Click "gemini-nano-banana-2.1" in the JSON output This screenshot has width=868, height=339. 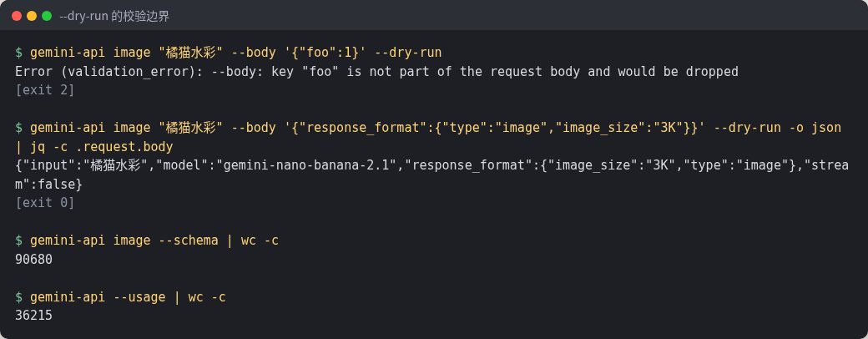(308, 165)
